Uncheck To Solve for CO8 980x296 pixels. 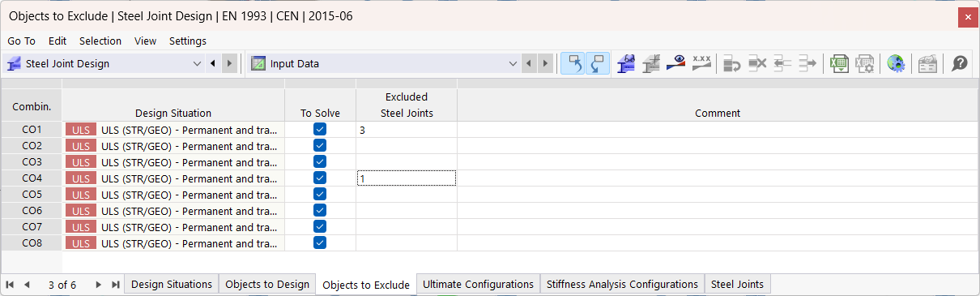coord(320,242)
